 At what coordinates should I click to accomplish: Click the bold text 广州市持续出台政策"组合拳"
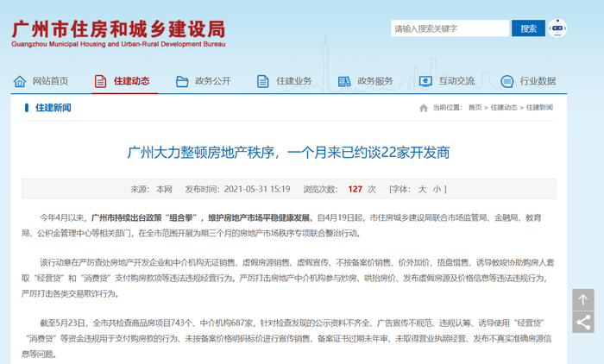(142, 218)
